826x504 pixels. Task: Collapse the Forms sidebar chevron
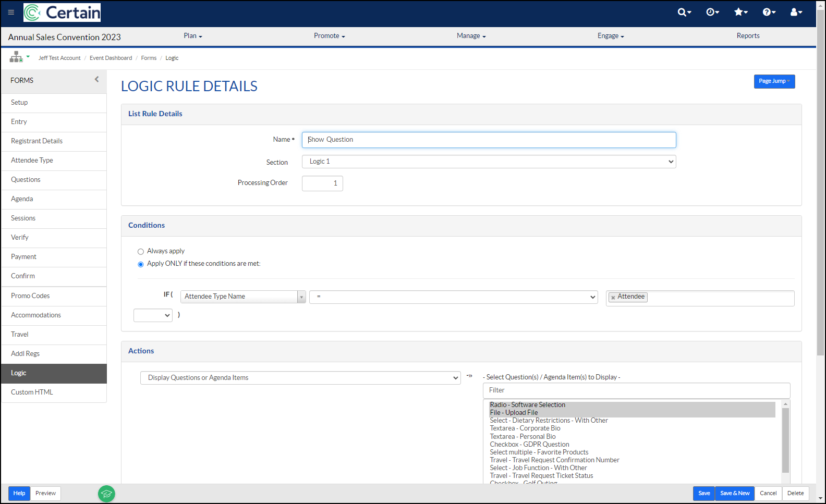(x=96, y=79)
